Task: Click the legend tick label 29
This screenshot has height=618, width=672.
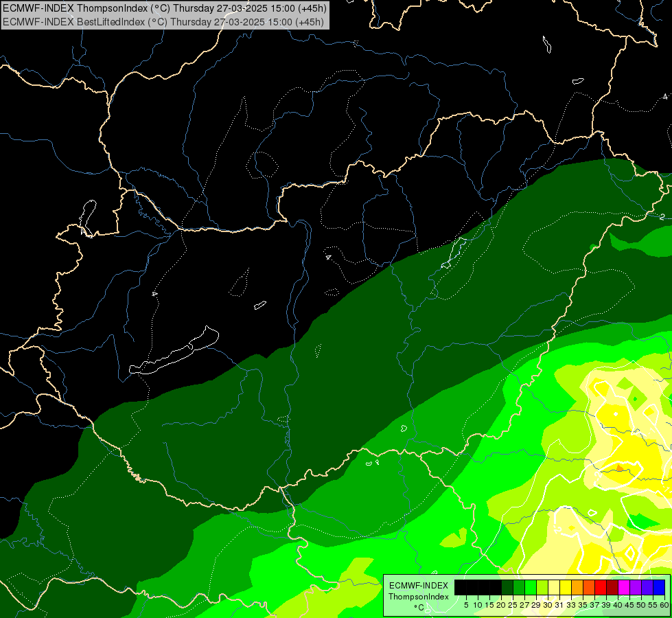Action: point(537,605)
